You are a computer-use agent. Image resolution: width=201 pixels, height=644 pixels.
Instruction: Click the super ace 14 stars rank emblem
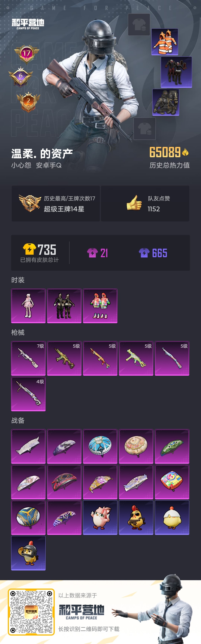(x=30, y=203)
